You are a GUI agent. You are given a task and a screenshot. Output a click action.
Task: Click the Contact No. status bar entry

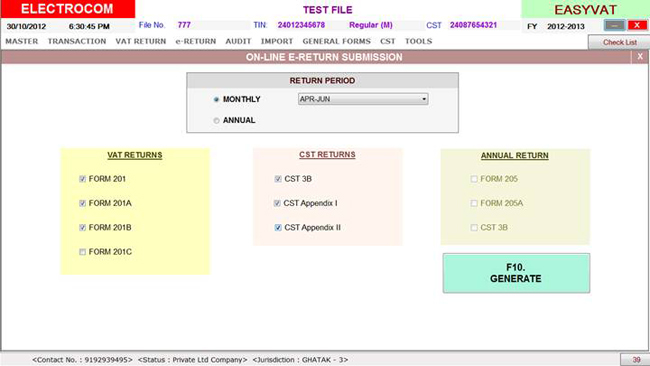pyautogui.click(x=82, y=360)
